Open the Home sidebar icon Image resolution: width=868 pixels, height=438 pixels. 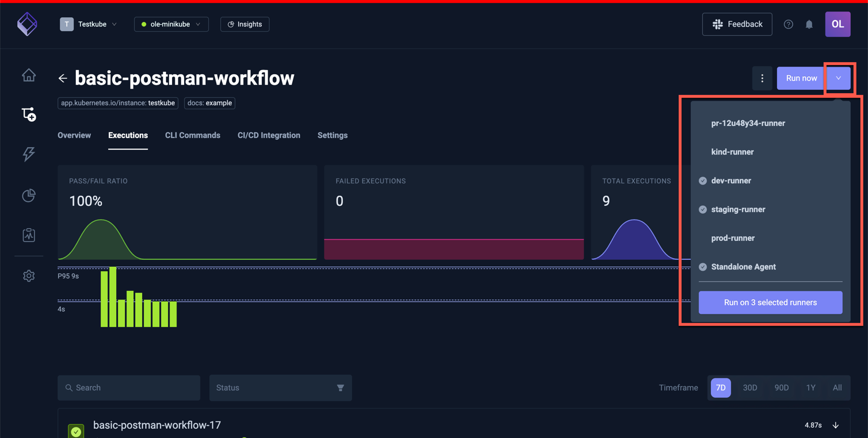[28, 75]
